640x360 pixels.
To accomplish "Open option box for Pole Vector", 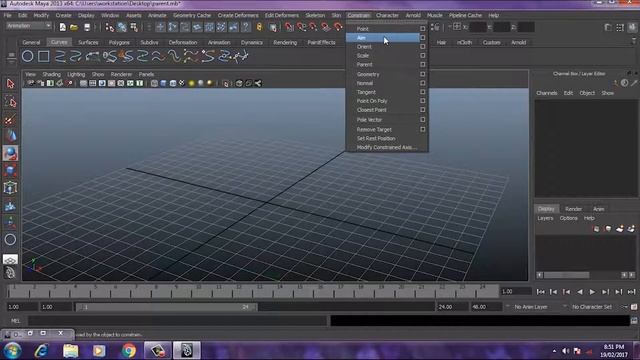I will pyautogui.click(x=422, y=120).
